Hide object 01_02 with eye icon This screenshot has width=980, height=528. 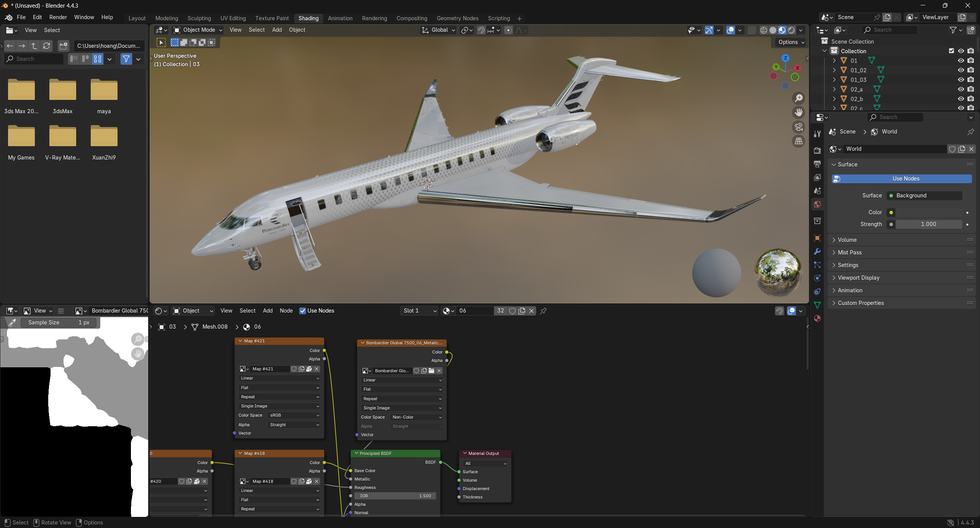tap(961, 70)
